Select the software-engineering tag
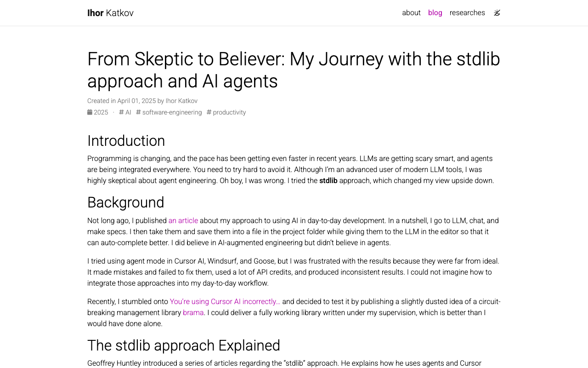588x368 pixels. (172, 112)
